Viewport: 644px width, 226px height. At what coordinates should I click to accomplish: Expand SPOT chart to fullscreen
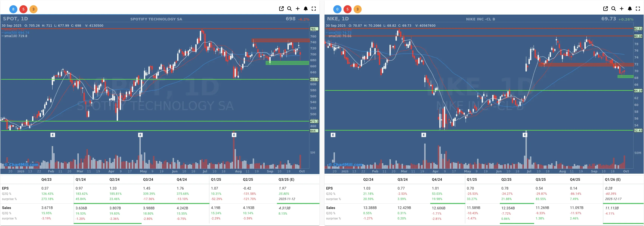pos(314,9)
